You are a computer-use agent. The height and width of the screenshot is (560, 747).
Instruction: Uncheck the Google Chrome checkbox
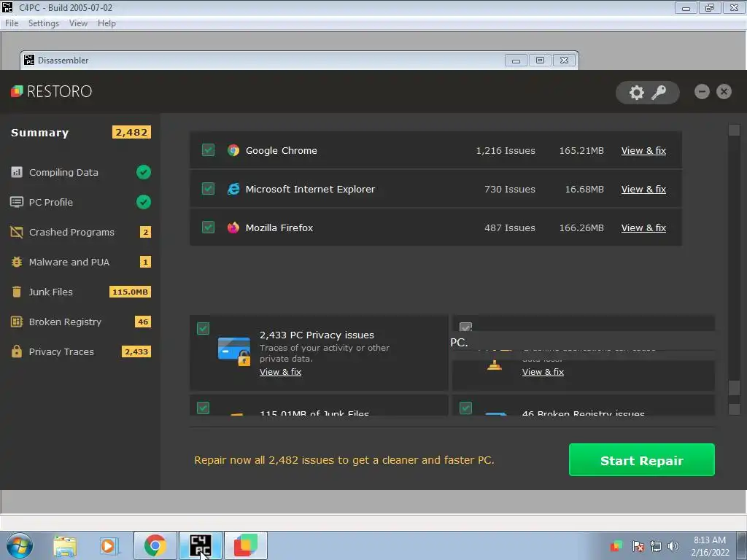tap(208, 150)
